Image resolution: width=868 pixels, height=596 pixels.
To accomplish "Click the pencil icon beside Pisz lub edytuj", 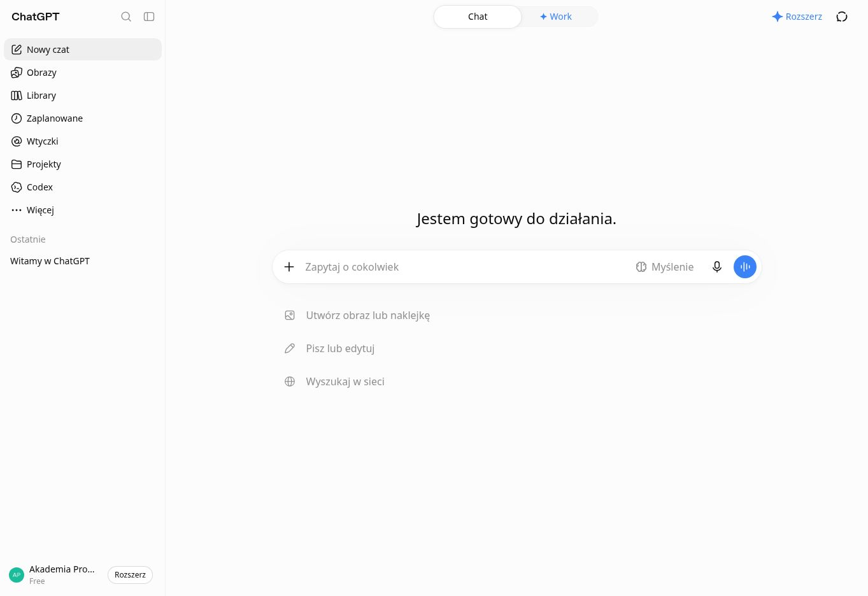I will click(290, 348).
